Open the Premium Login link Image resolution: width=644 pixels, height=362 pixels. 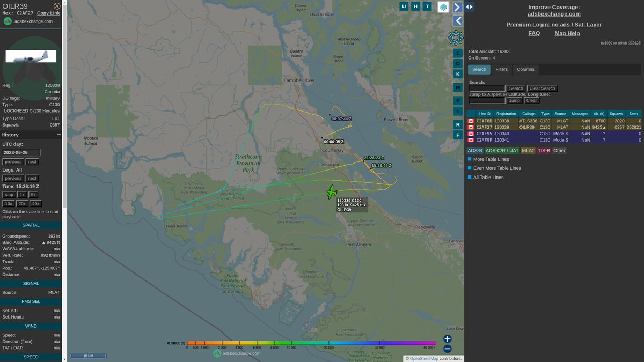coord(554,25)
